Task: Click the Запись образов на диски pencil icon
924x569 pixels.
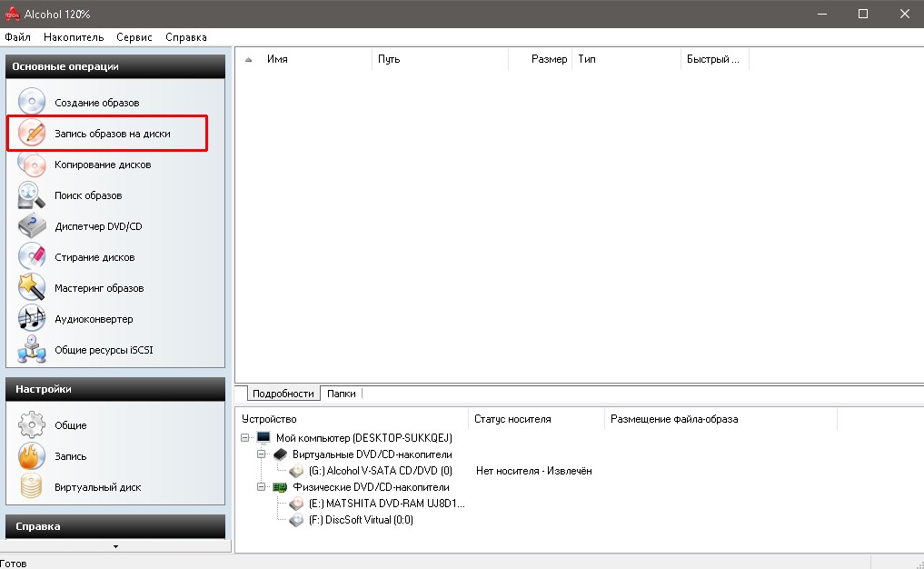Action: coord(31,133)
